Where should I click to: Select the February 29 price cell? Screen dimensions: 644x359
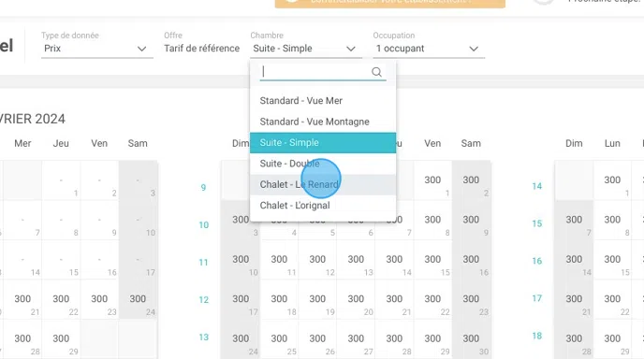tap(61, 339)
